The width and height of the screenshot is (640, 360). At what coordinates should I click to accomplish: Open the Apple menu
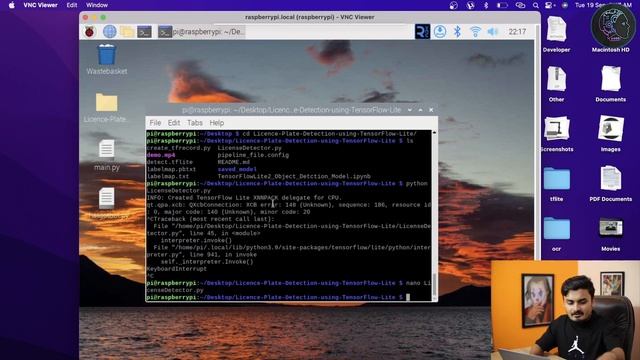[x=11, y=5]
